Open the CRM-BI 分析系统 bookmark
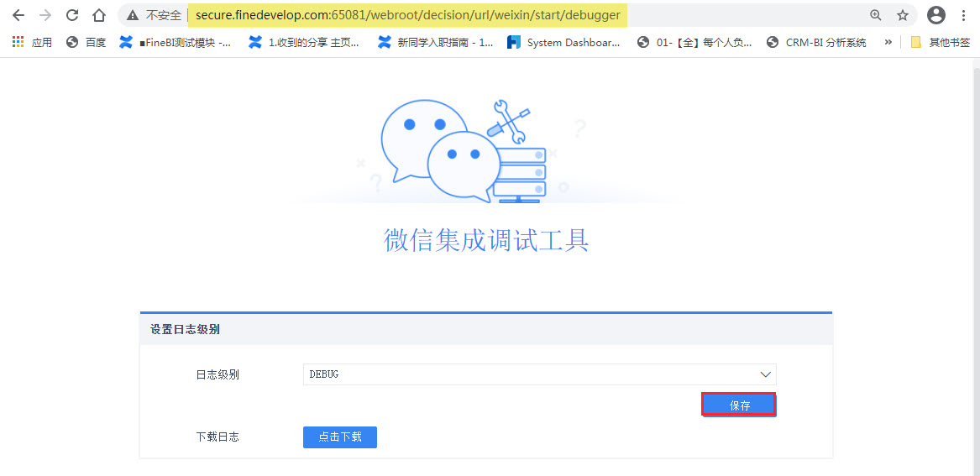This screenshot has height=476, width=980. (x=817, y=43)
